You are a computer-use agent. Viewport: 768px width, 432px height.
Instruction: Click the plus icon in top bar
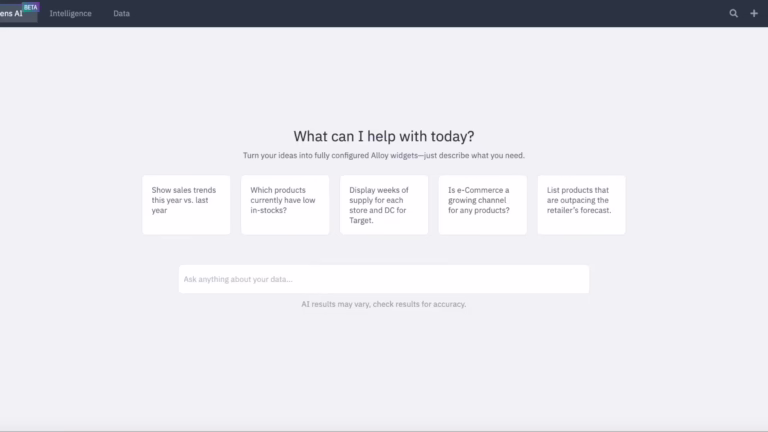pos(754,14)
